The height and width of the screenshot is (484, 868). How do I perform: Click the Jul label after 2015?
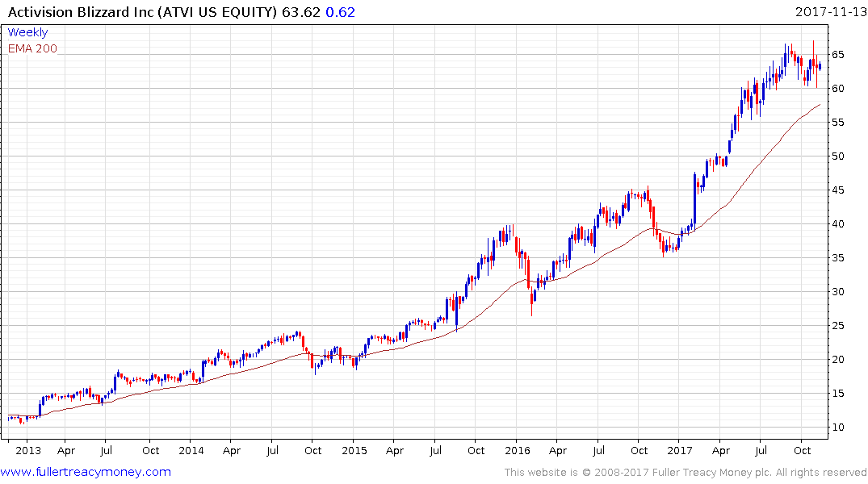pyautogui.click(x=436, y=450)
